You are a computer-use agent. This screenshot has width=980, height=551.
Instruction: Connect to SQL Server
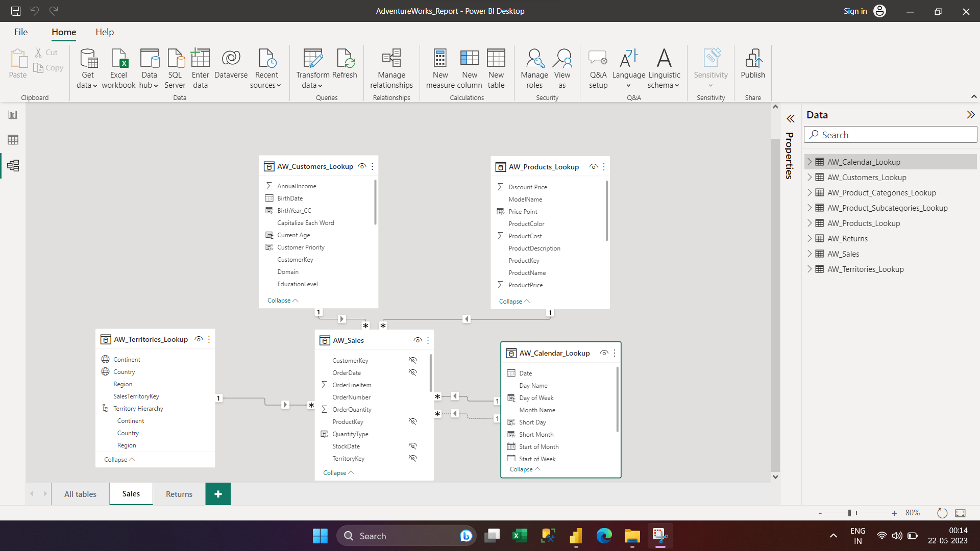tap(175, 68)
